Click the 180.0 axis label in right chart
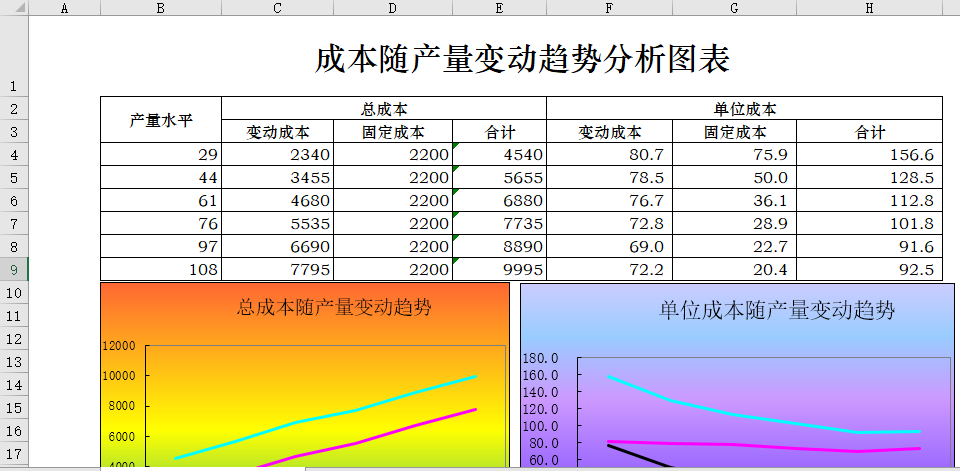Image resolution: width=960 pixels, height=471 pixels. click(x=540, y=358)
